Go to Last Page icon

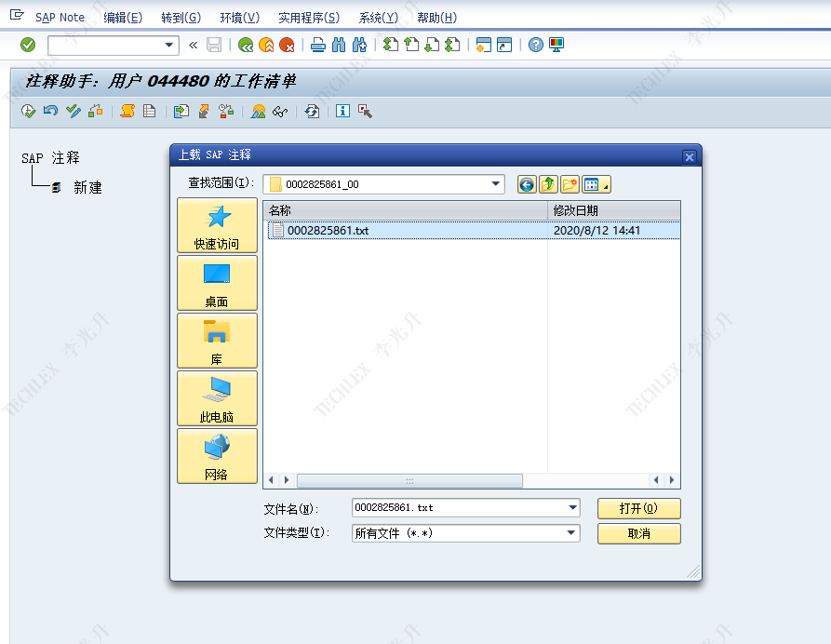point(452,45)
